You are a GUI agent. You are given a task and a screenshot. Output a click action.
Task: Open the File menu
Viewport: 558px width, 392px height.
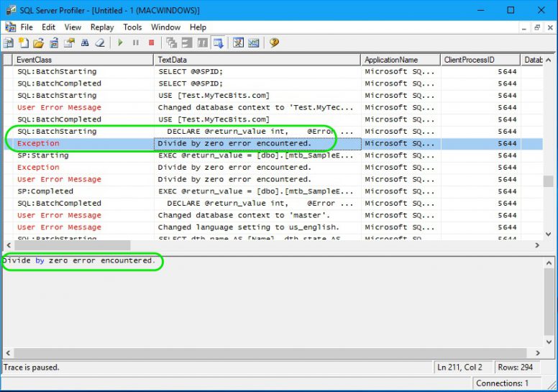point(27,27)
